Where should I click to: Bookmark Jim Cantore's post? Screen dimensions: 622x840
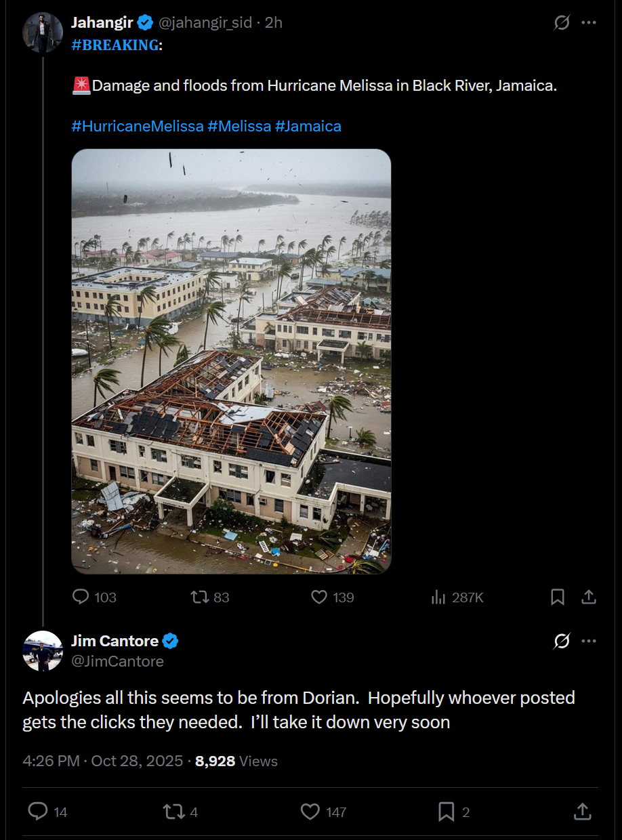[446, 811]
